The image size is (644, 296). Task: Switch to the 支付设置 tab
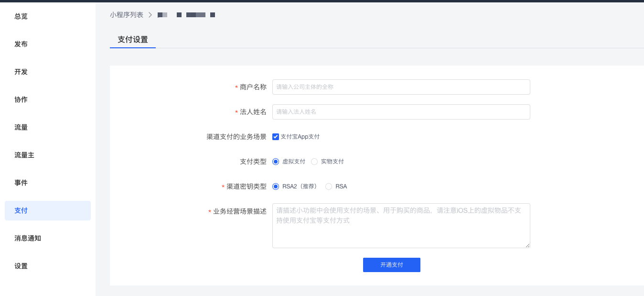[132, 40]
